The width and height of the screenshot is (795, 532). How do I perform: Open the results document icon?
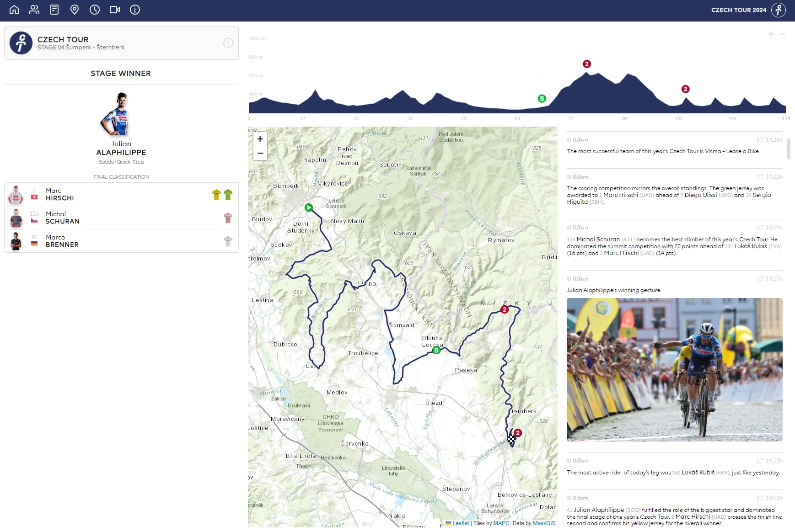pos(54,10)
